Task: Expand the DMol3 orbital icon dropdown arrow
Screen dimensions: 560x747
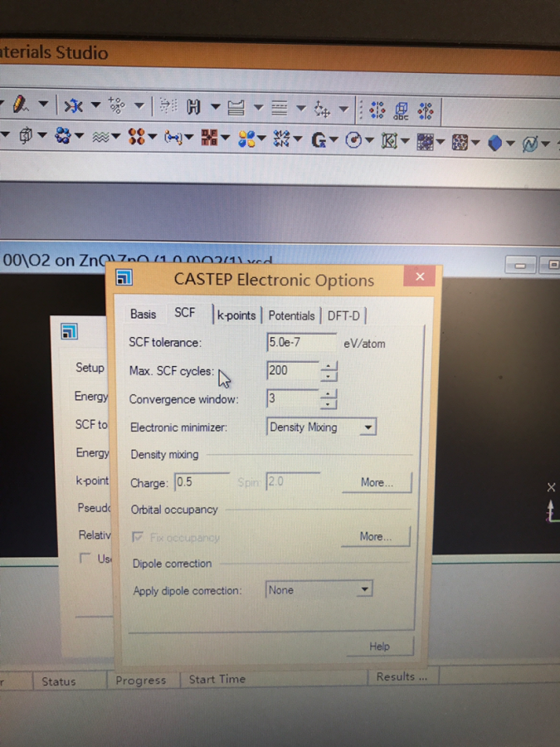Action: [261, 139]
